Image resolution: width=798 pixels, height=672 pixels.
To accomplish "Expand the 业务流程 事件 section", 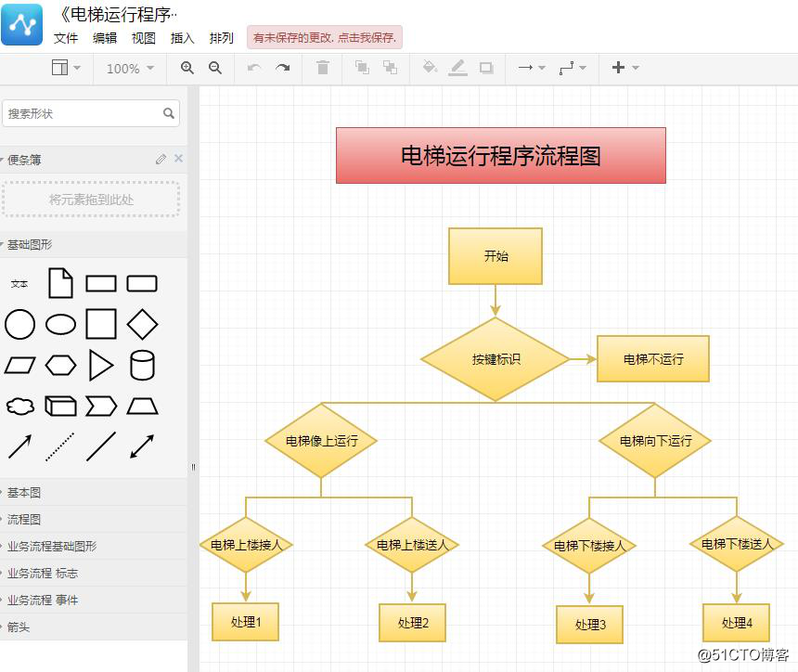I will [x=94, y=601].
